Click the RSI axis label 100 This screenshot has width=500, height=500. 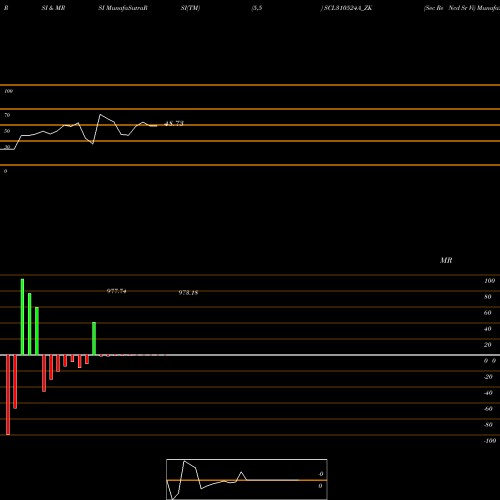click(x=8, y=91)
